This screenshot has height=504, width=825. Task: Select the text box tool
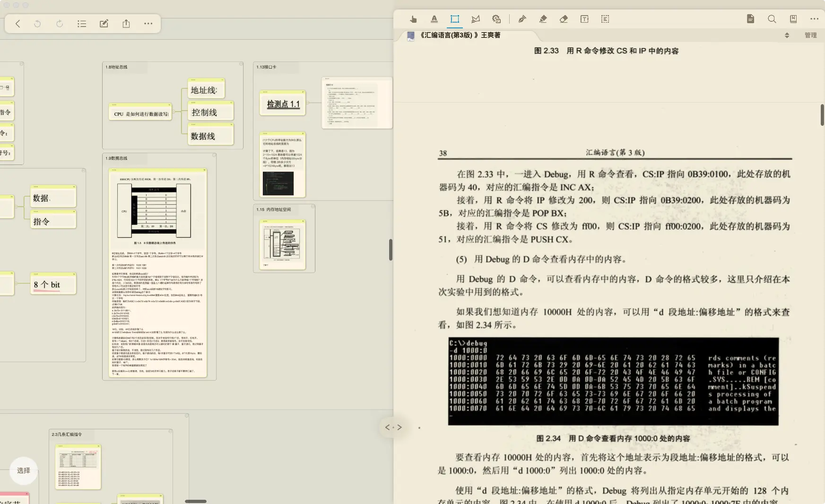tap(584, 19)
